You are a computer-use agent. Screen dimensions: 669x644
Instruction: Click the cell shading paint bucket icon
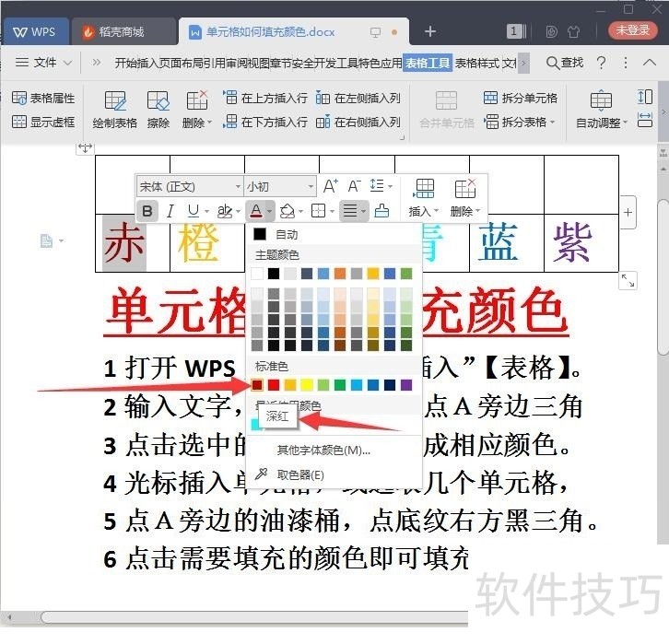click(288, 211)
